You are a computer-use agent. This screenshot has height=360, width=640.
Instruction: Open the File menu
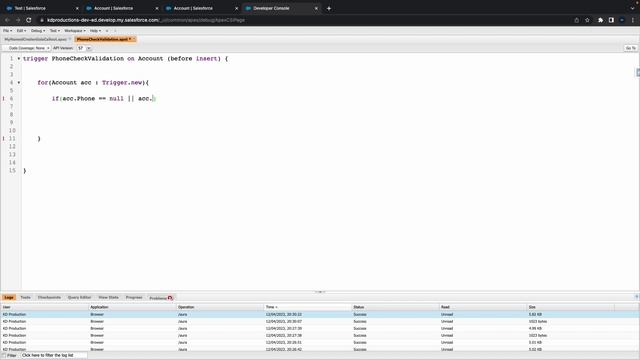point(7,31)
